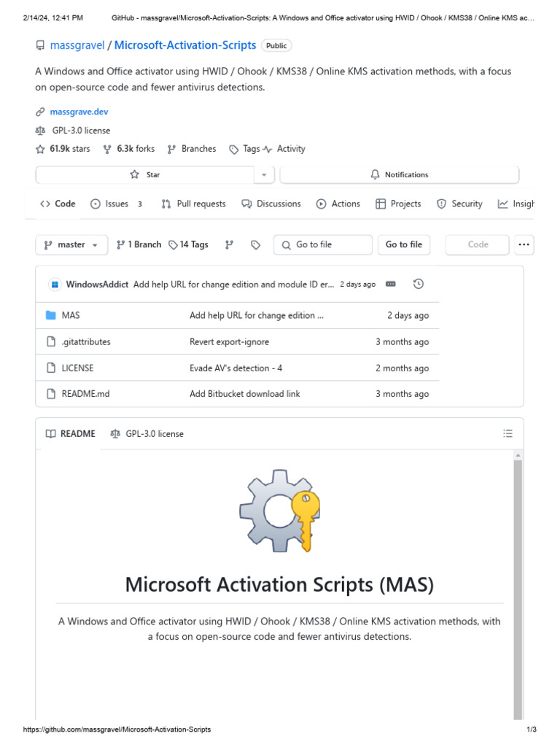View the 6.3k forks list
The image size is (560, 747).
[x=136, y=149]
